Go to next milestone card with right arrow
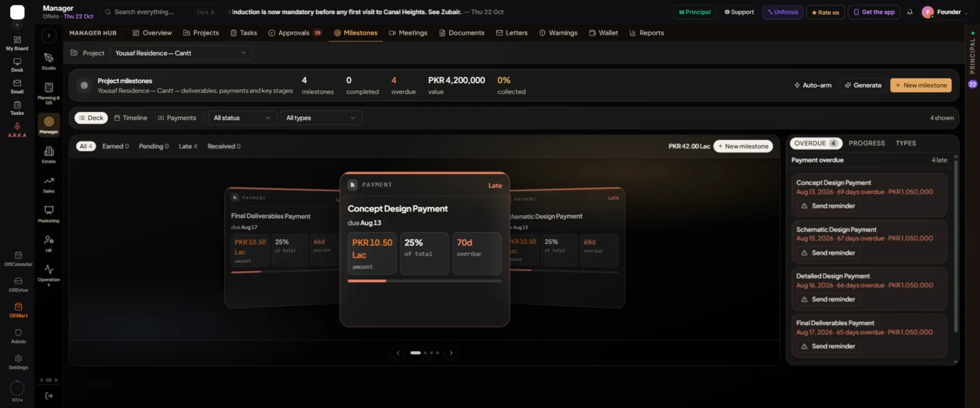This screenshot has width=980, height=408. click(x=451, y=353)
